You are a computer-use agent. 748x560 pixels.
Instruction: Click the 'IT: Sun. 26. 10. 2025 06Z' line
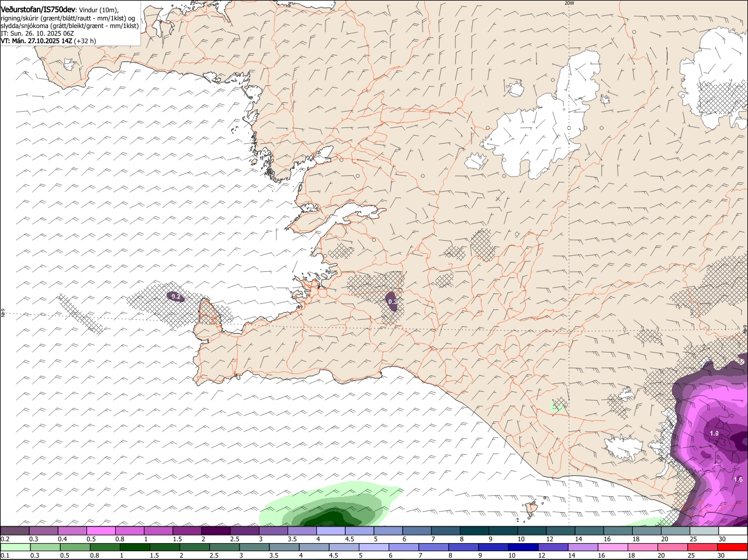coord(37,33)
